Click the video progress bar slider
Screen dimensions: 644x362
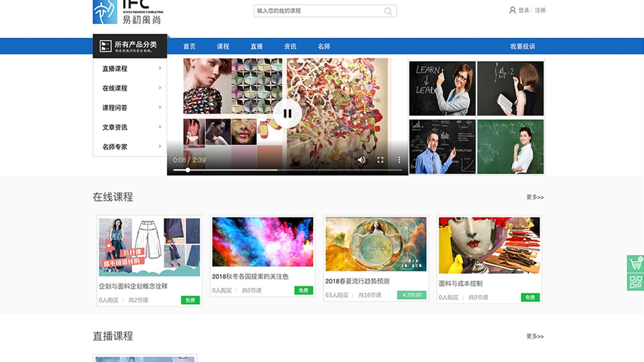tap(188, 170)
